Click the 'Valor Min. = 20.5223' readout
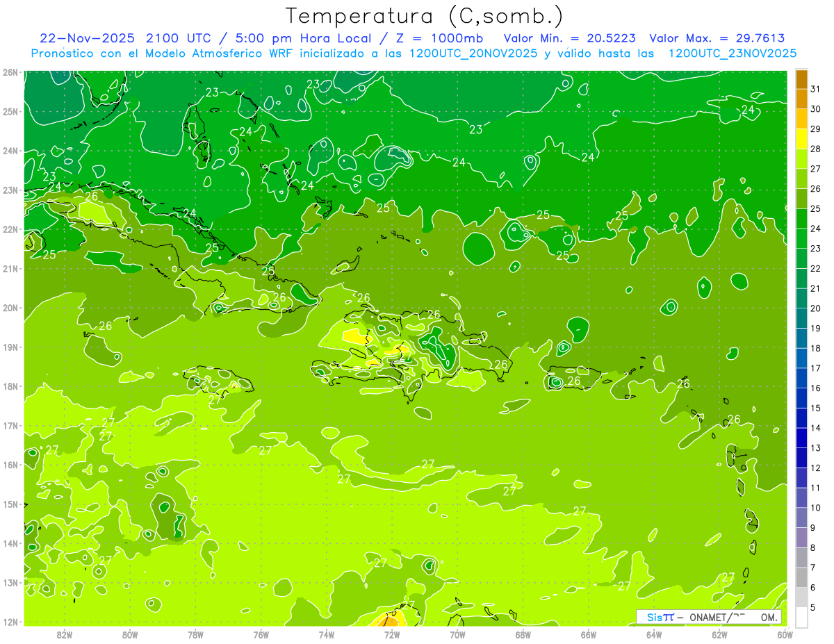 click(x=569, y=38)
